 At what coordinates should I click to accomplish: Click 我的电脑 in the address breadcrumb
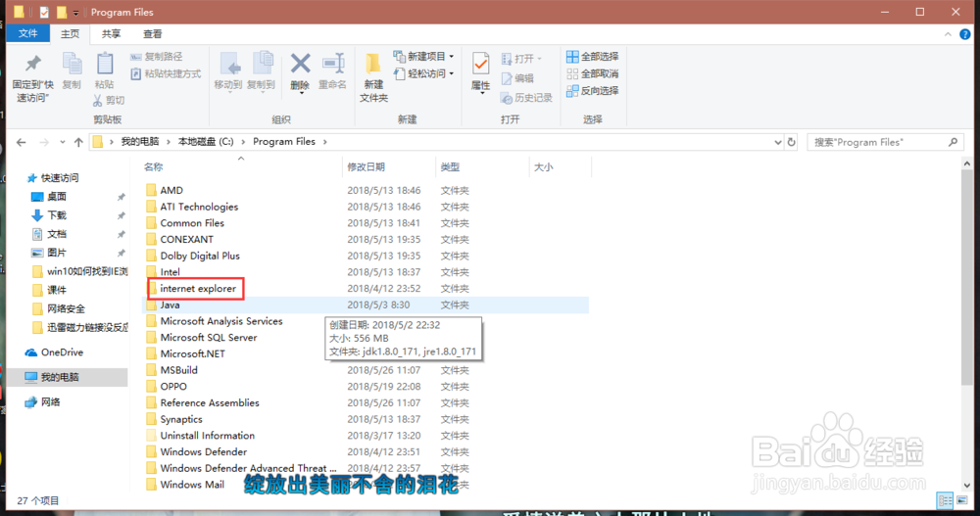(x=140, y=142)
